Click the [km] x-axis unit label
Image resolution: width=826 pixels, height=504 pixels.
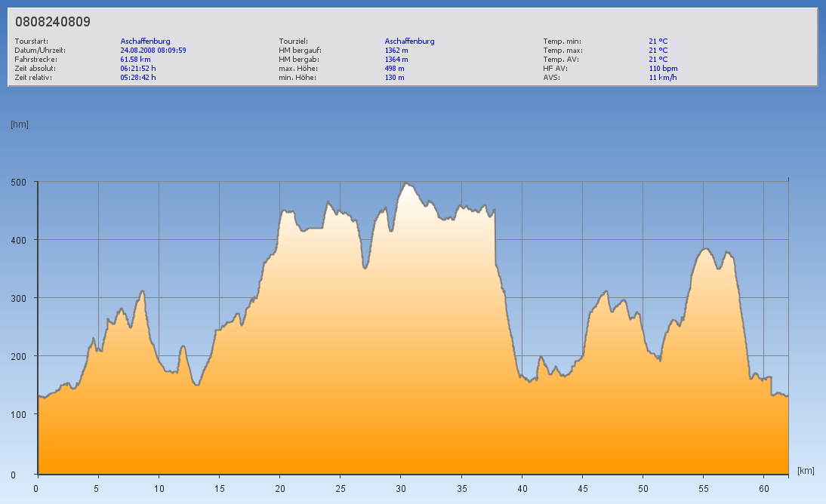[806, 471]
